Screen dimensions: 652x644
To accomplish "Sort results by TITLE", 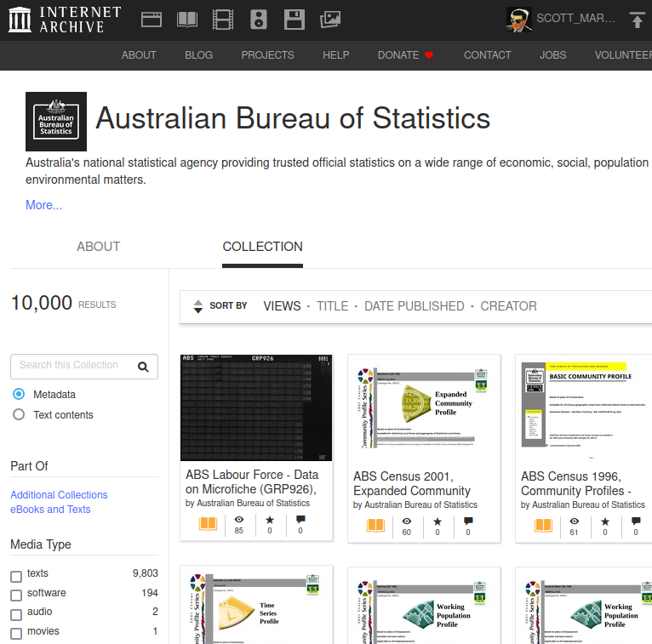I will coord(333,306).
